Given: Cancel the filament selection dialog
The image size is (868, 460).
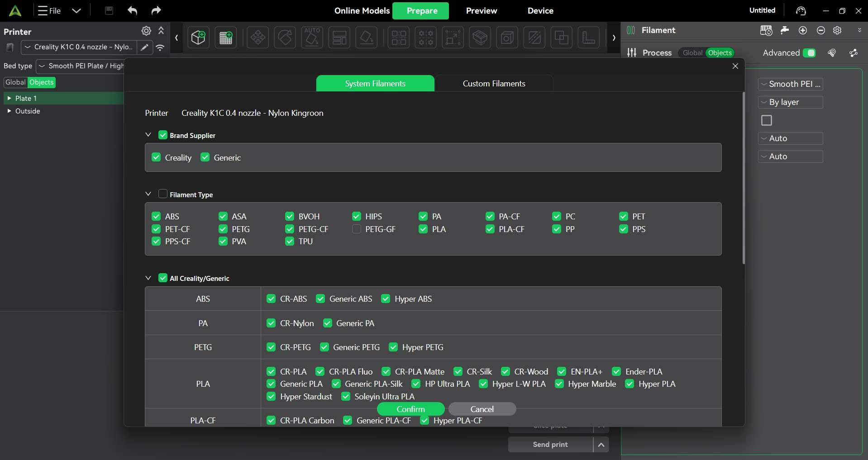Looking at the screenshot, I should (x=482, y=409).
